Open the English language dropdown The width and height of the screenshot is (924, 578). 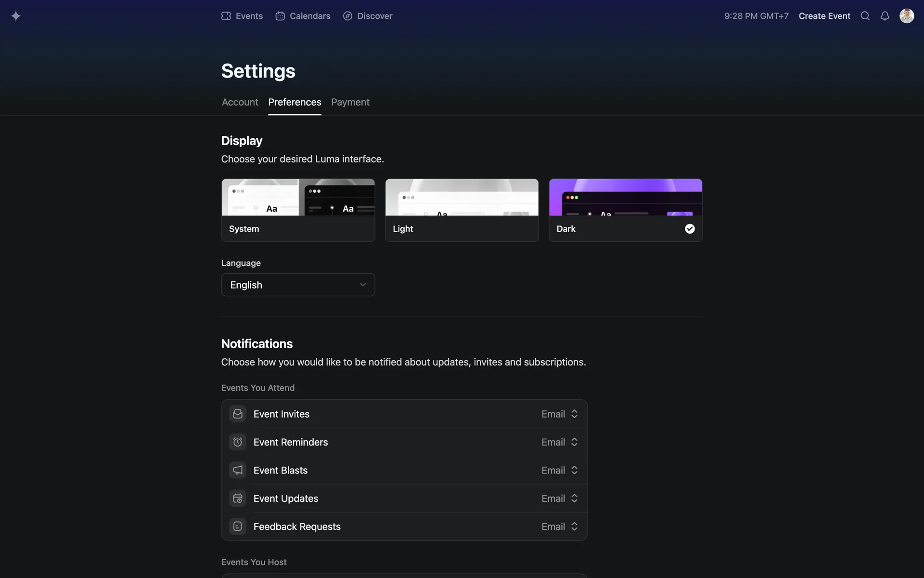point(298,285)
